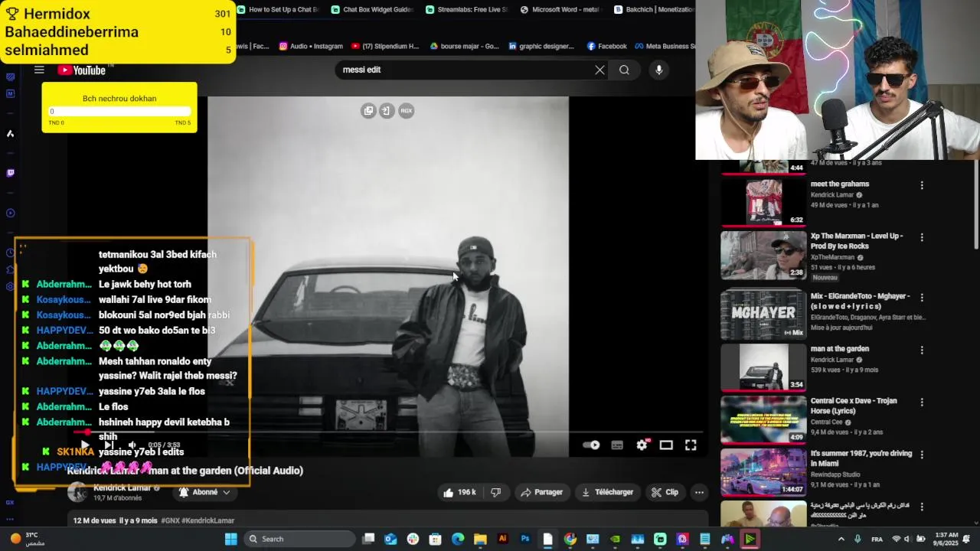980x551 pixels.
Task: Open the 'bourse majar' Google Drive bookmark
Action: pos(464,46)
